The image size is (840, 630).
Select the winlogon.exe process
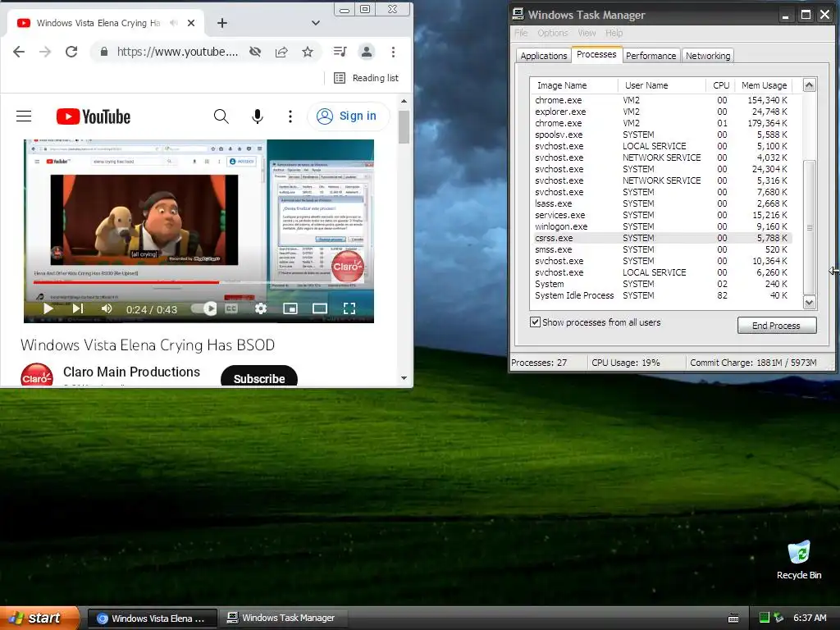click(x=662, y=226)
